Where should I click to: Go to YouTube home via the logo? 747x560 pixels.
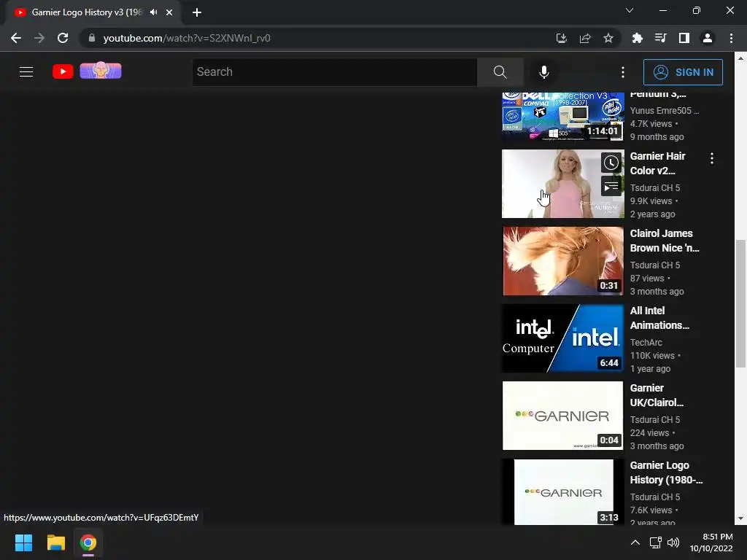[63, 71]
